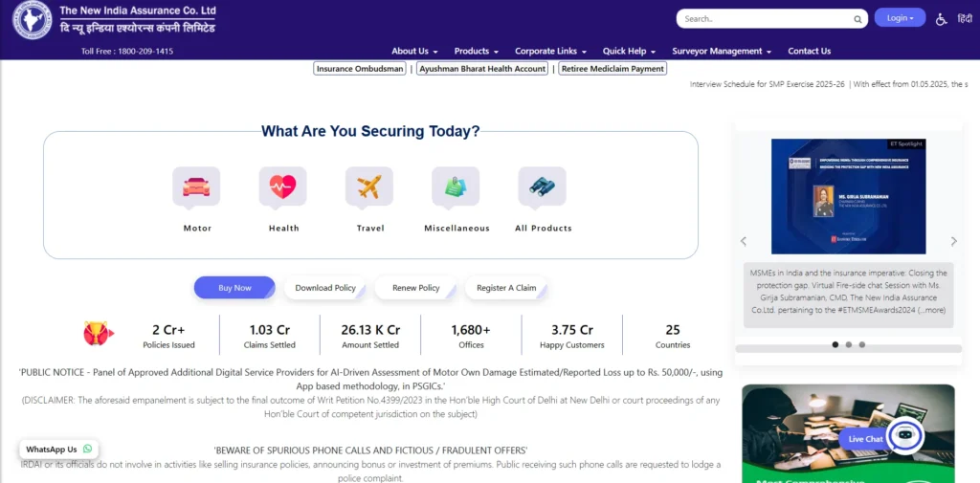Click the Health label text
This screenshot has width=980, height=483.
[x=283, y=228]
